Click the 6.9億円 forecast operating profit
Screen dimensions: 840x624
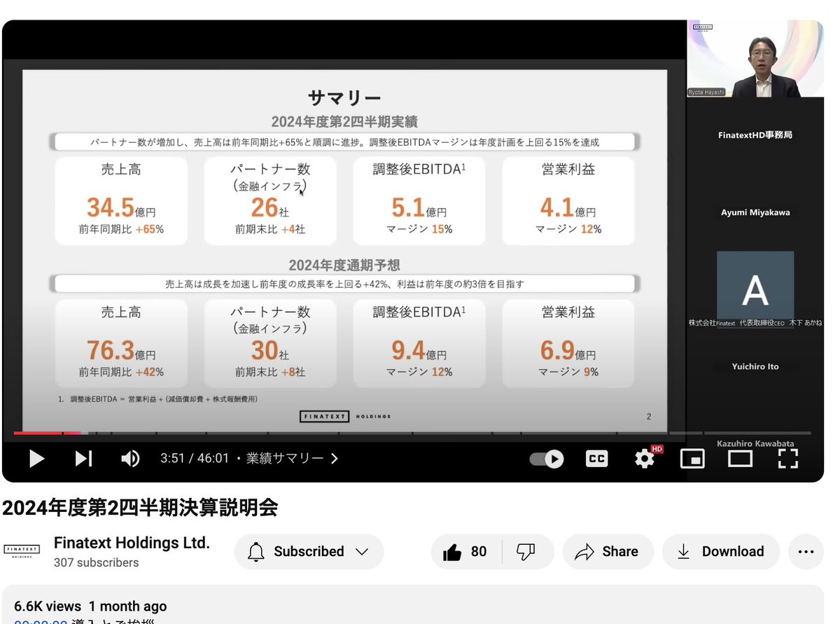point(568,350)
